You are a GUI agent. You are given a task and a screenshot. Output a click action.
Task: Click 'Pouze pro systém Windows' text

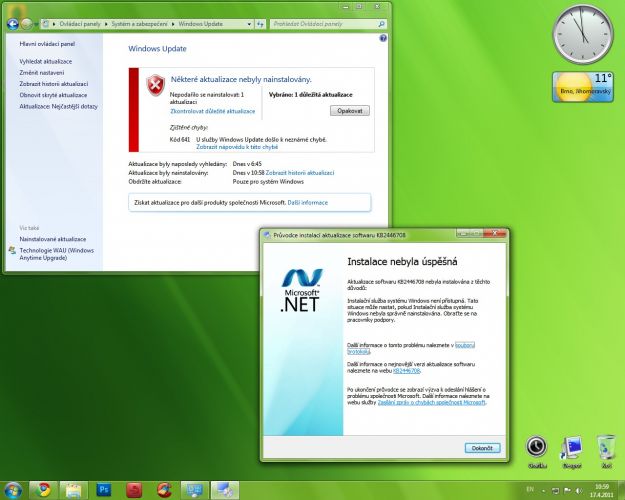point(268,182)
